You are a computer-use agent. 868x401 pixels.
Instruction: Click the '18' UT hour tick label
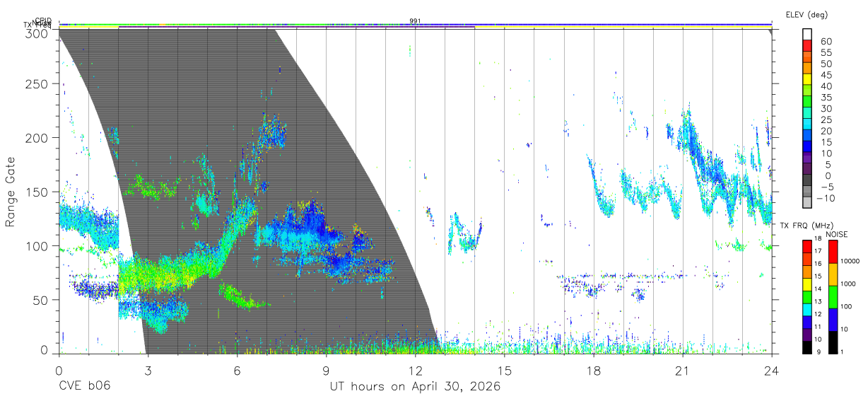[593, 370]
